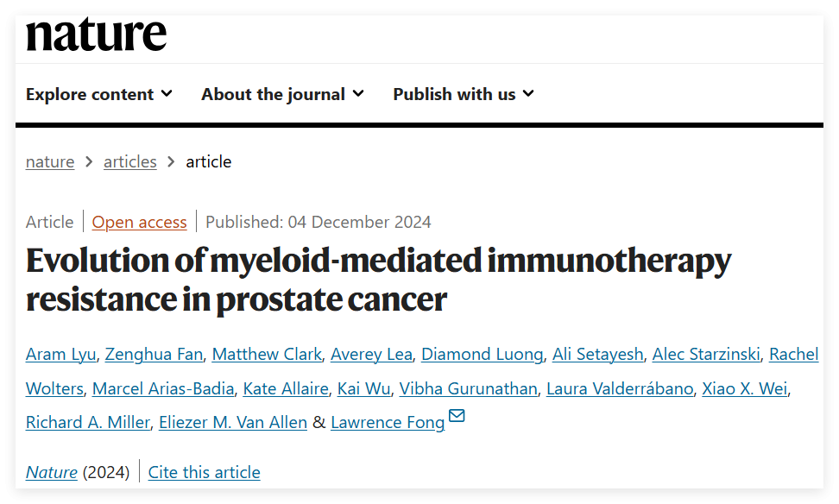Expand the Explore content menu

click(99, 94)
